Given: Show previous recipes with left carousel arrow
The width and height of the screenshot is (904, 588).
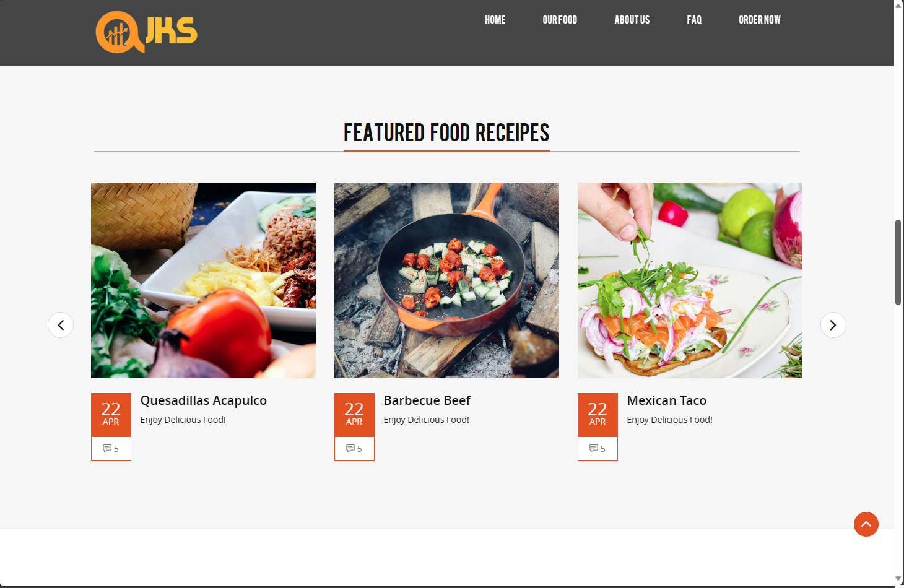Looking at the screenshot, I should [x=61, y=325].
